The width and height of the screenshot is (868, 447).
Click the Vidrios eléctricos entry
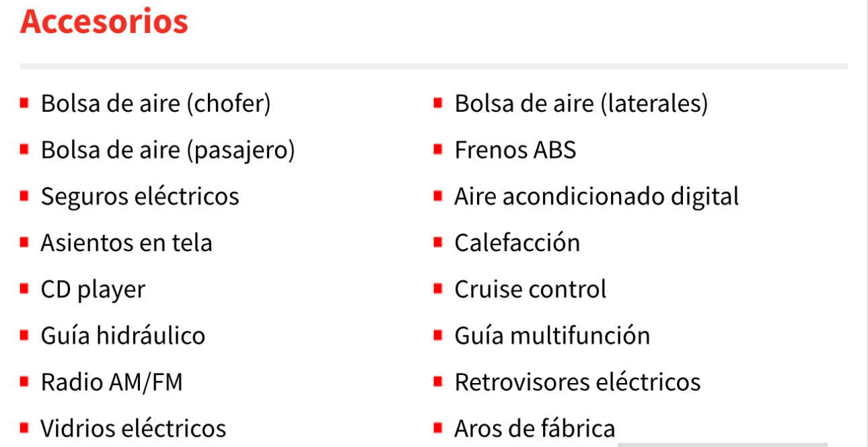133,429
